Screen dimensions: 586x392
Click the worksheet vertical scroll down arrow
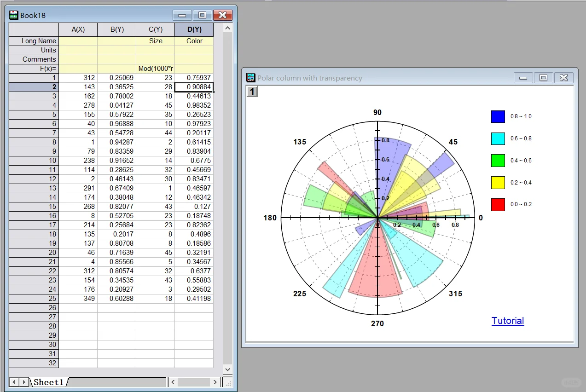pos(227,370)
